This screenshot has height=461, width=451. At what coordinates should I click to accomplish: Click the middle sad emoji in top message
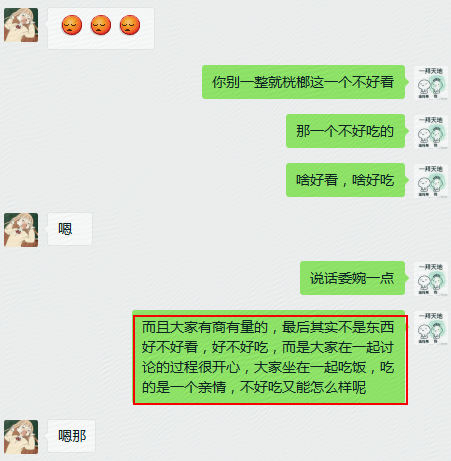tap(101, 25)
